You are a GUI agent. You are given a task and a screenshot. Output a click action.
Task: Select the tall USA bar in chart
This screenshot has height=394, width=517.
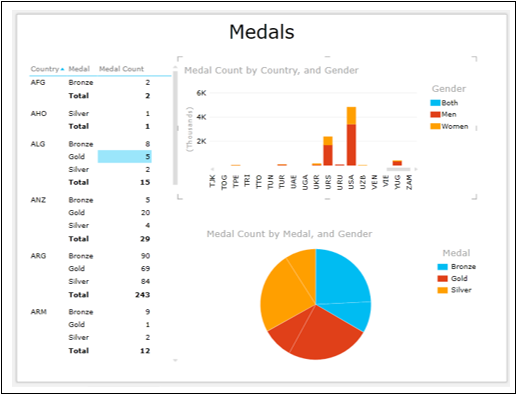tap(351, 136)
